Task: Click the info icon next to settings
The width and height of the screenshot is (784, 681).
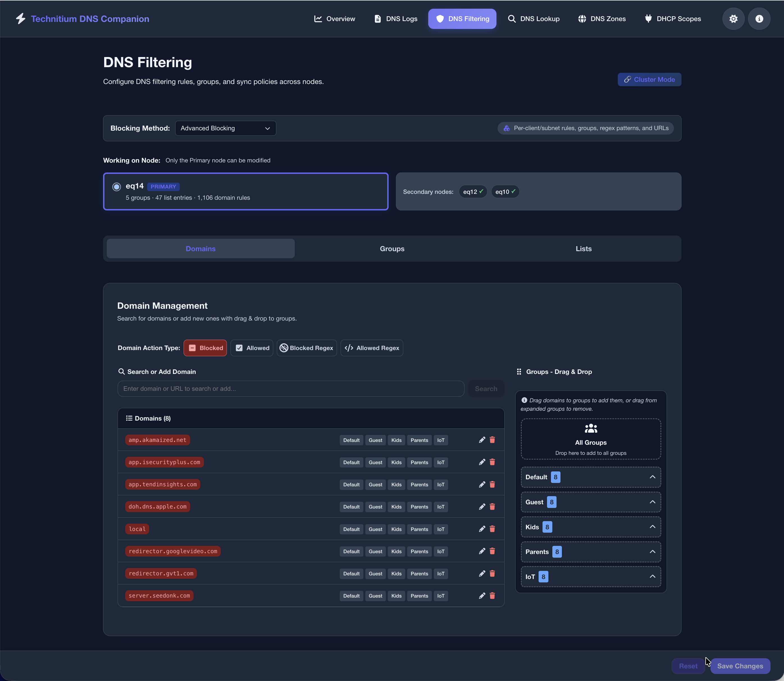Action: point(759,19)
